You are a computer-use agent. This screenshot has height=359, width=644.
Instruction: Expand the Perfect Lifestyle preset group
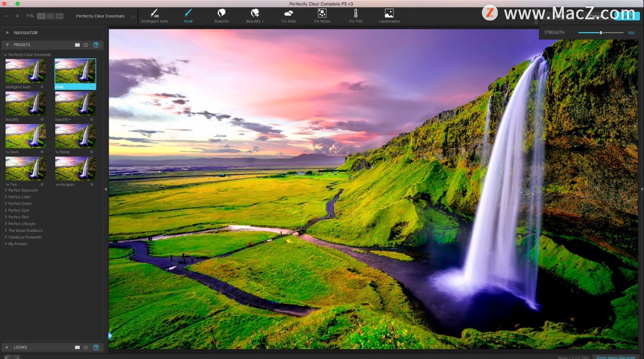tap(5, 224)
